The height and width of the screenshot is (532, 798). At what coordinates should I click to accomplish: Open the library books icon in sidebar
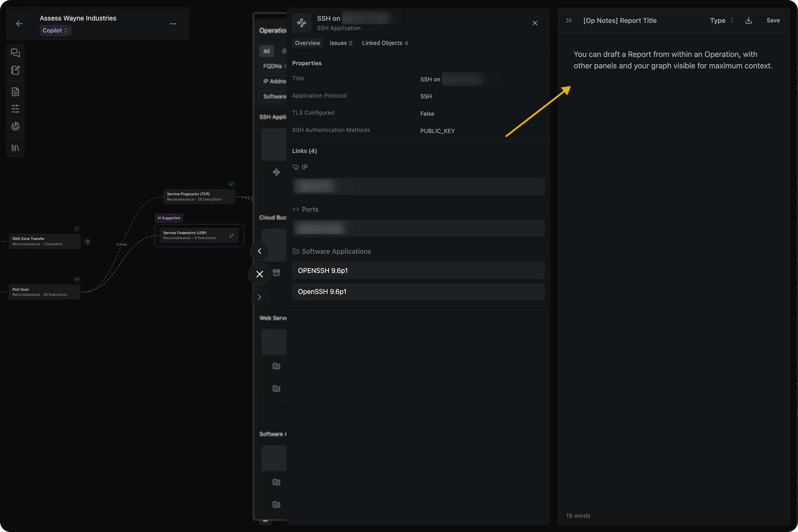[x=16, y=148]
